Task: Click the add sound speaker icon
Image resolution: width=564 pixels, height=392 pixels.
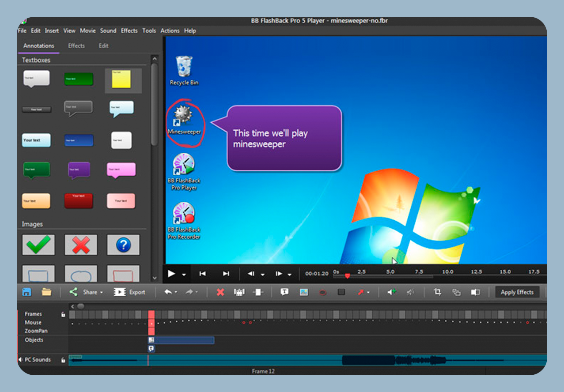Action: point(391,292)
